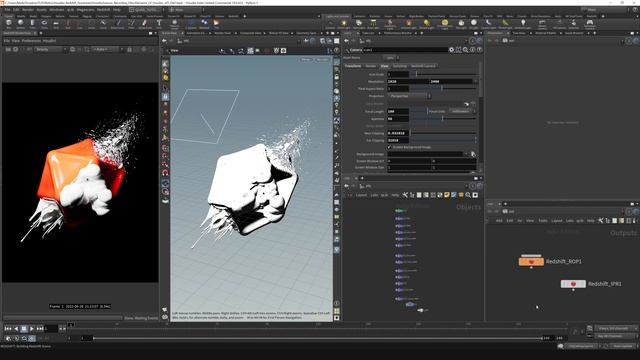Open the Focal Units dropdown
The image size is (640, 360).
tap(462, 111)
